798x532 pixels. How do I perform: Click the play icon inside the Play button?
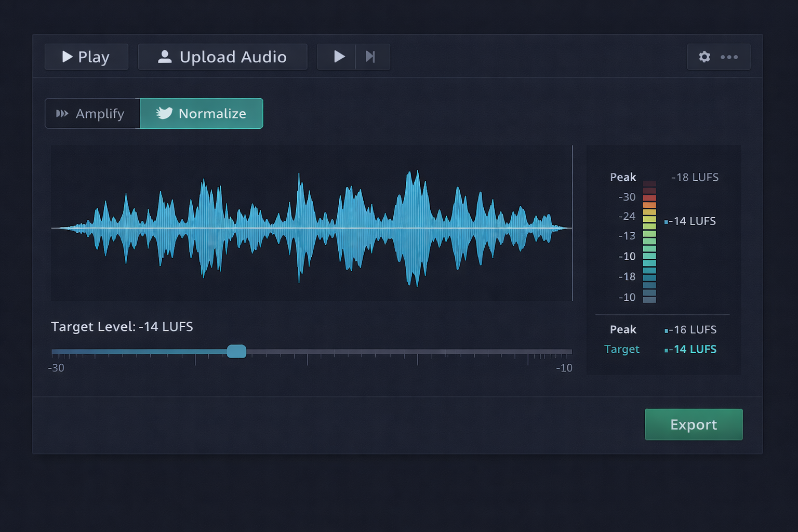(x=66, y=57)
